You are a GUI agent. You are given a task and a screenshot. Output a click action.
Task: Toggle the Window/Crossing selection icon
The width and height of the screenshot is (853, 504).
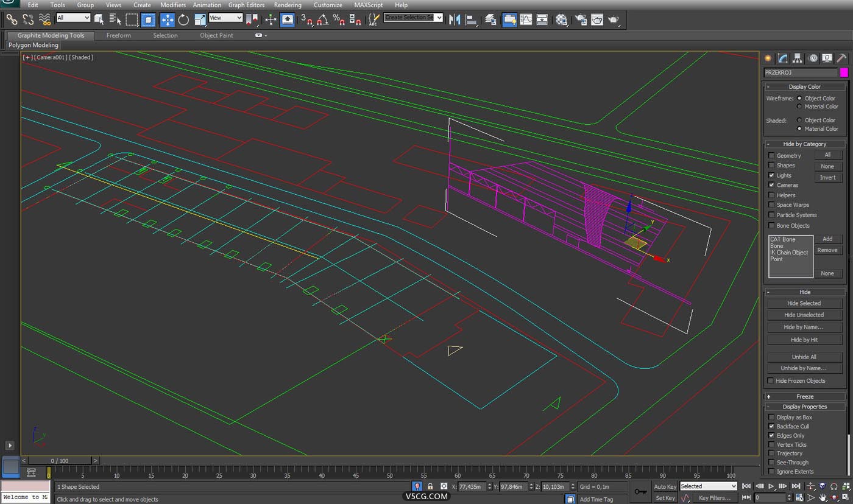[x=148, y=19]
